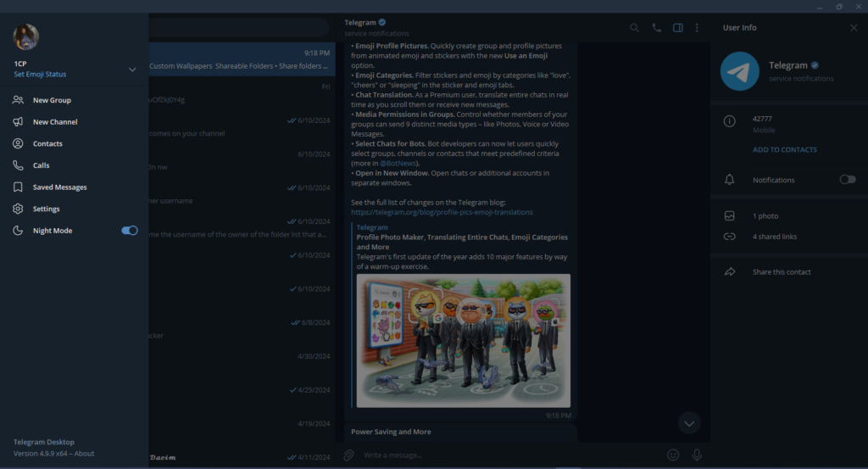
Task: Click the voice message microphone icon
Action: coord(697,455)
